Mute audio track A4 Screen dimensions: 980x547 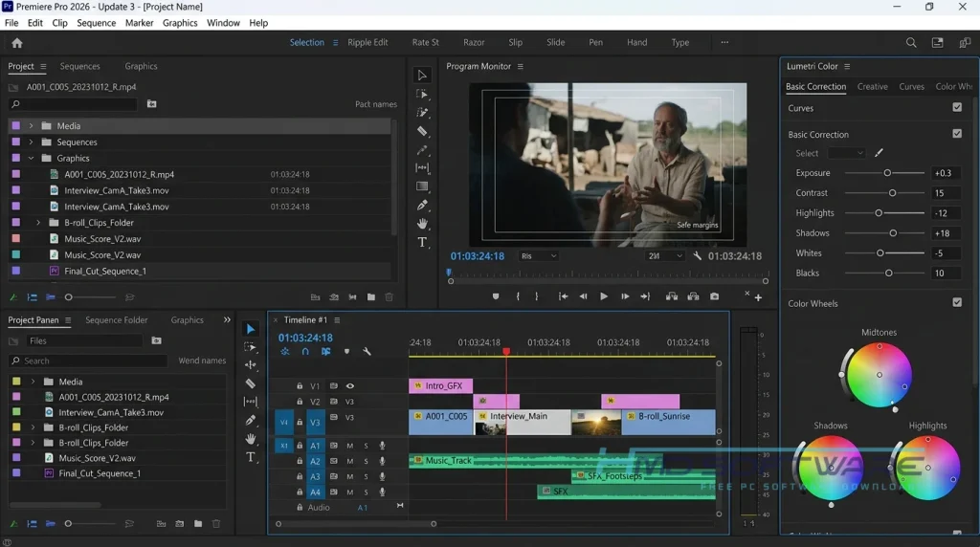click(x=350, y=492)
